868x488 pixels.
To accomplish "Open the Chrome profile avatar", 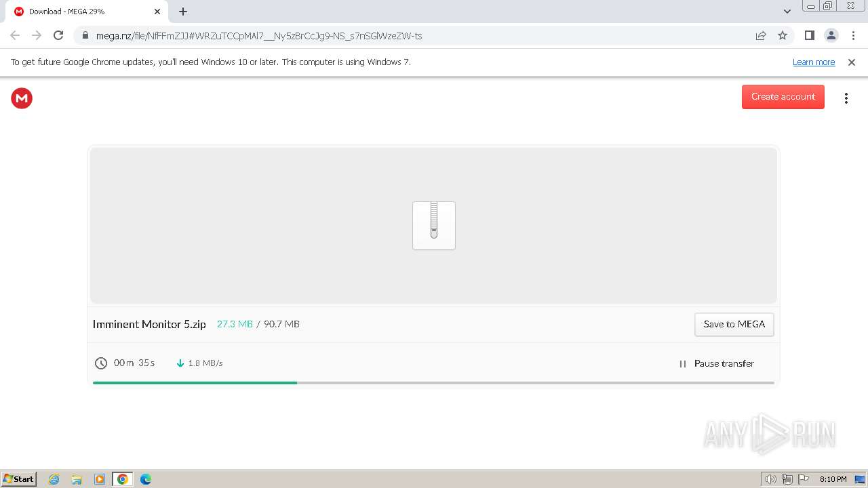I will tap(831, 35).
